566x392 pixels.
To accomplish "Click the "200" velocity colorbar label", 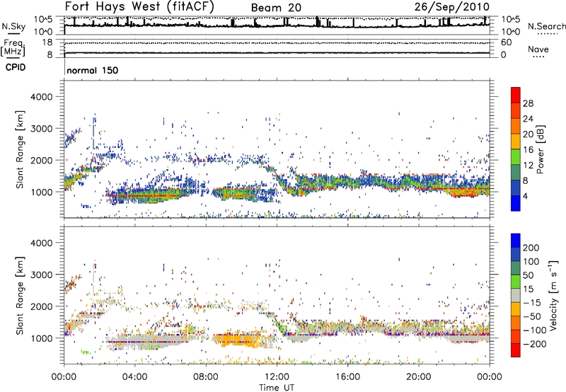I will point(531,248).
